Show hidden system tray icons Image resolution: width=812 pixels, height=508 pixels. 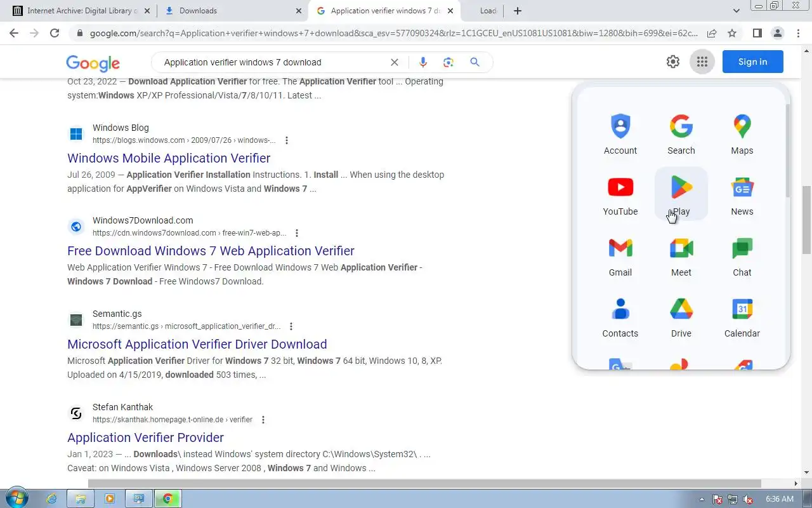coord(702,499)
